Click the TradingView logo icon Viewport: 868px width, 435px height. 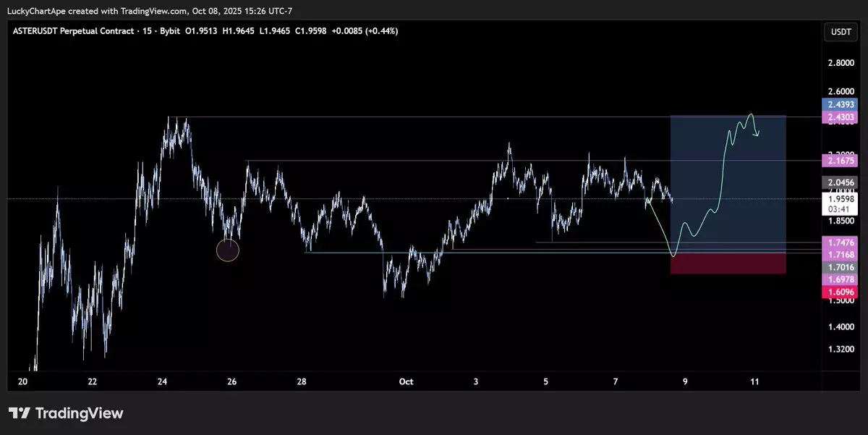20,413
